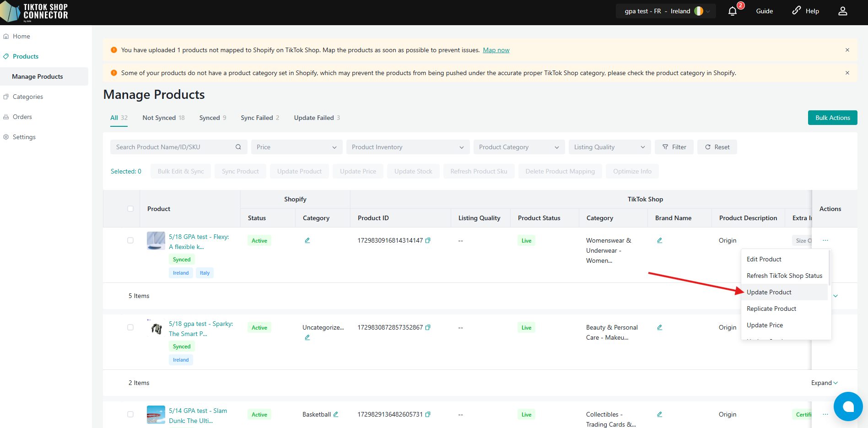Open the '5/18 gpa test - Sparky' product link
The height and width of the screenshot is (428, 868).
tap(201, 329)
